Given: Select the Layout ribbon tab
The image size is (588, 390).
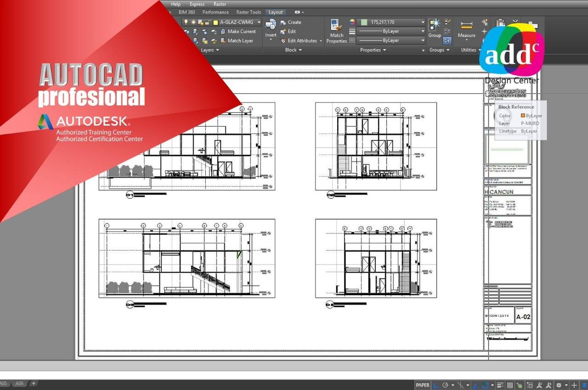Looking at the screenshot, I should tap(275, 12).
